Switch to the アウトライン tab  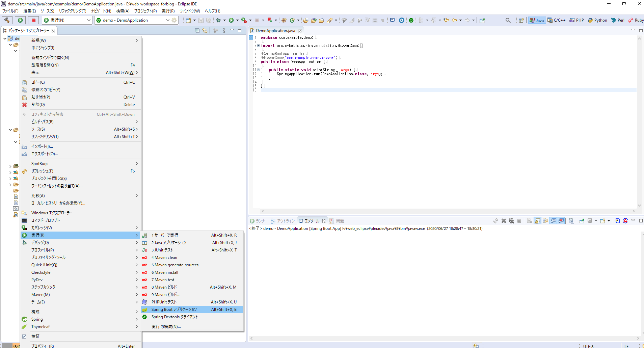click(x=283, y=221)
